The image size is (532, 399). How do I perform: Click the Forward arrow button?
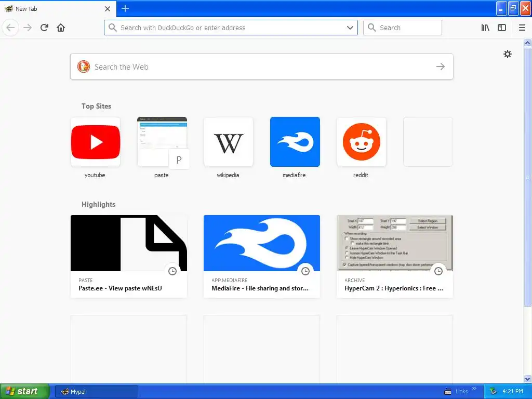point(28,28)
